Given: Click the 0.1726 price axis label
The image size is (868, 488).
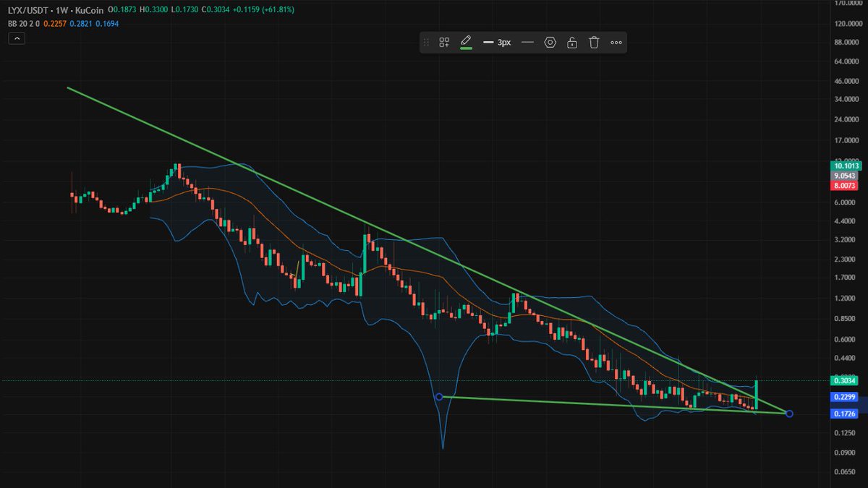Looking at the screenshot, I should (845, 414).
